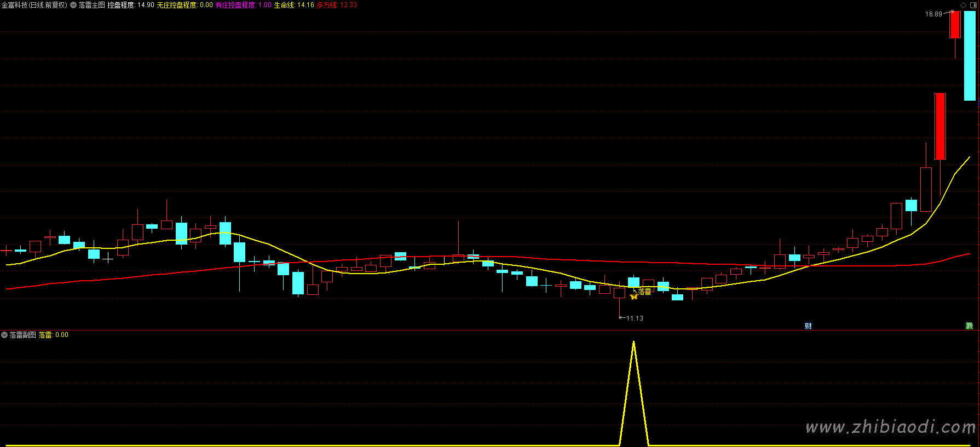The width and height of the screenshot is (980, 447).
Task: Click the red 多方线 legend label
Action: [337, 5]
